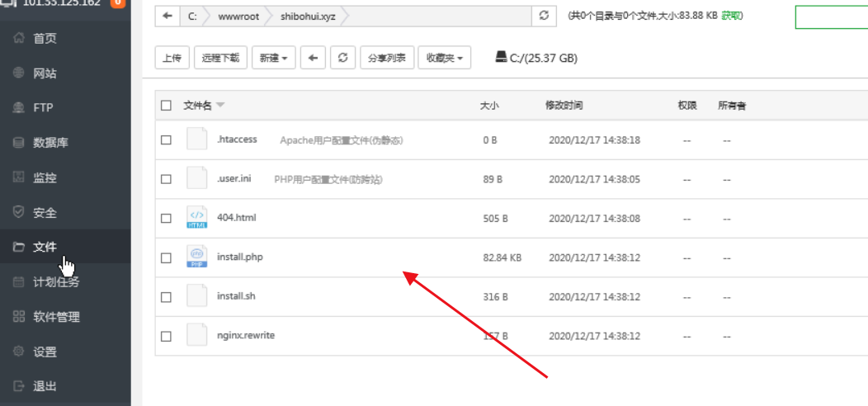Click the shibohui.xyz path segment
Image resolution: width=868 pixels, height=406 pixels.
pos(308,16)
